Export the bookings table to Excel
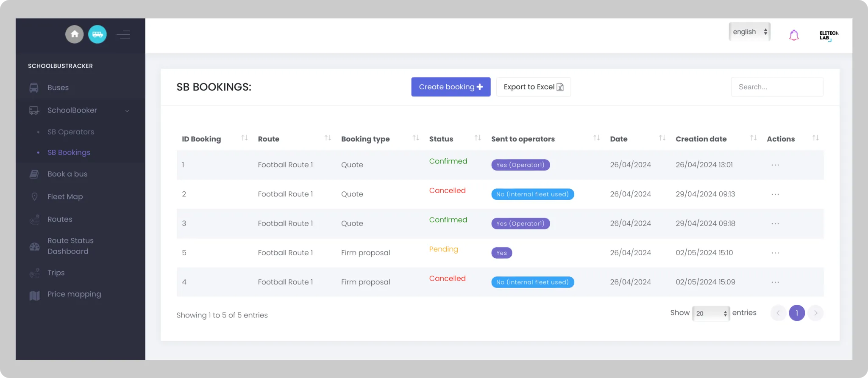This screenshot has height=378, width=868. coord(533,87)
